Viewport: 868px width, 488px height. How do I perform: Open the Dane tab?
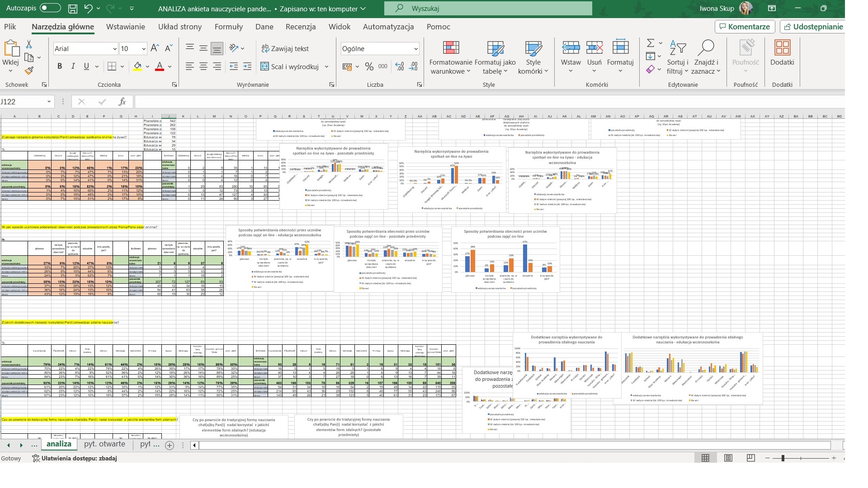[x=264, y=27]
